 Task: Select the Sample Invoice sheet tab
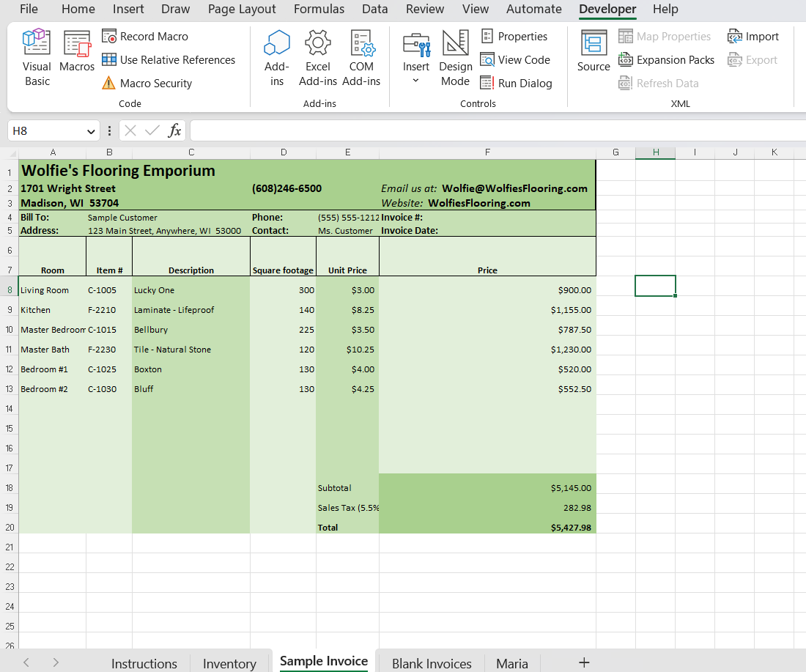pyautogui.click(x=324, y=661)
